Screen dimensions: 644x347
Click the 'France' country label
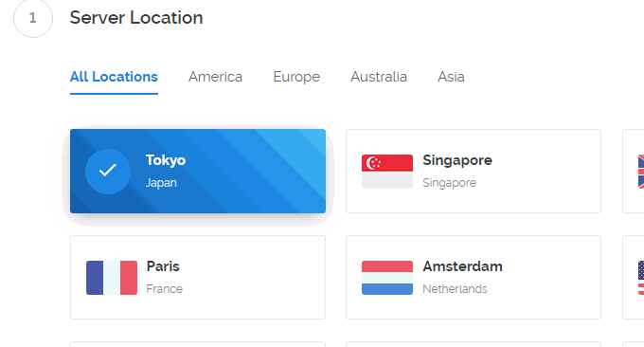164,288
